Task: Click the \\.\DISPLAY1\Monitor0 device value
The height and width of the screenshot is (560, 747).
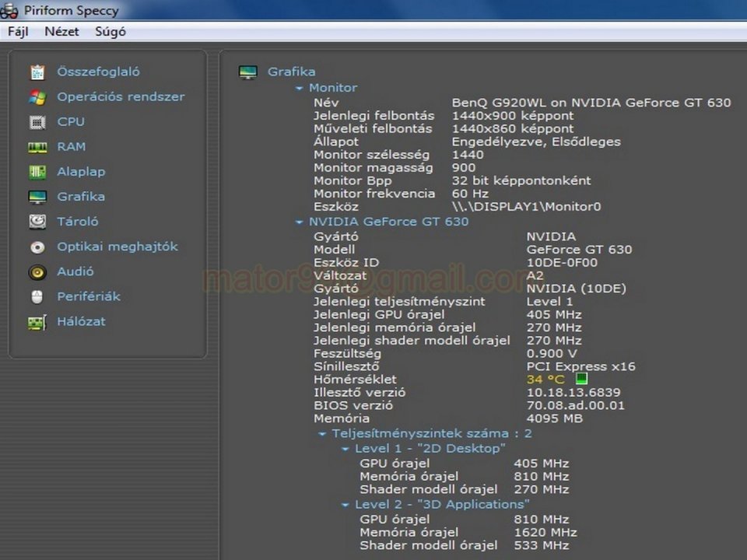Action: [x=526, y=207]
